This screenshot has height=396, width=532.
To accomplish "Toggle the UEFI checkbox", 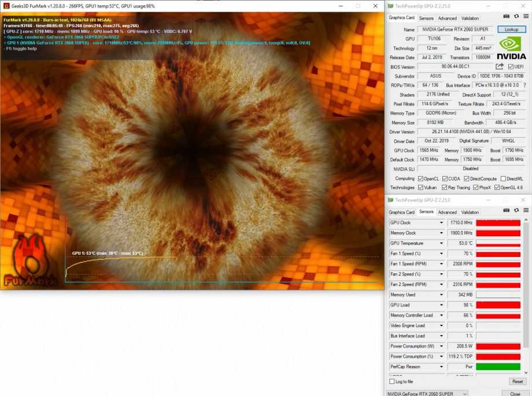I will (x=511, y=67).
